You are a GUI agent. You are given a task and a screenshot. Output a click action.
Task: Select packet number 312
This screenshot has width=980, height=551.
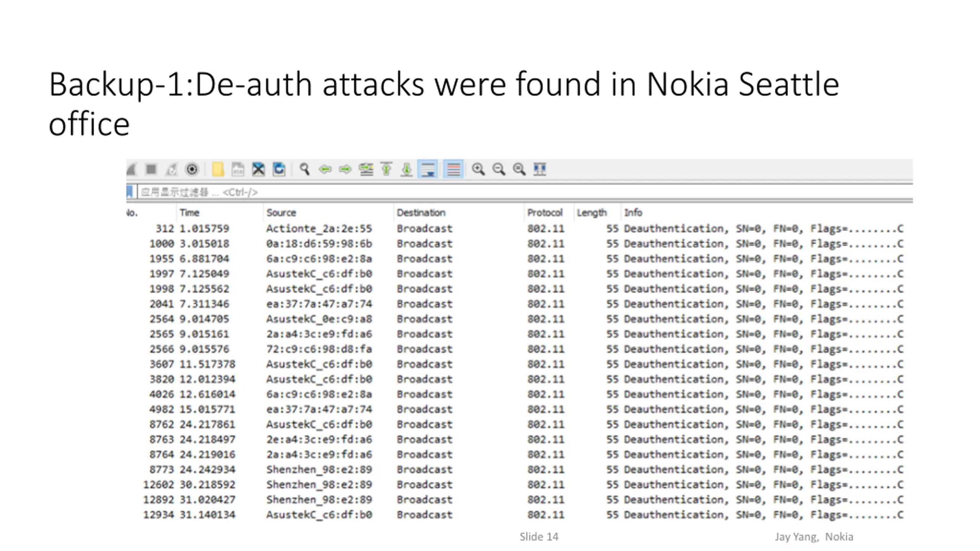click(x=165, y=229)
